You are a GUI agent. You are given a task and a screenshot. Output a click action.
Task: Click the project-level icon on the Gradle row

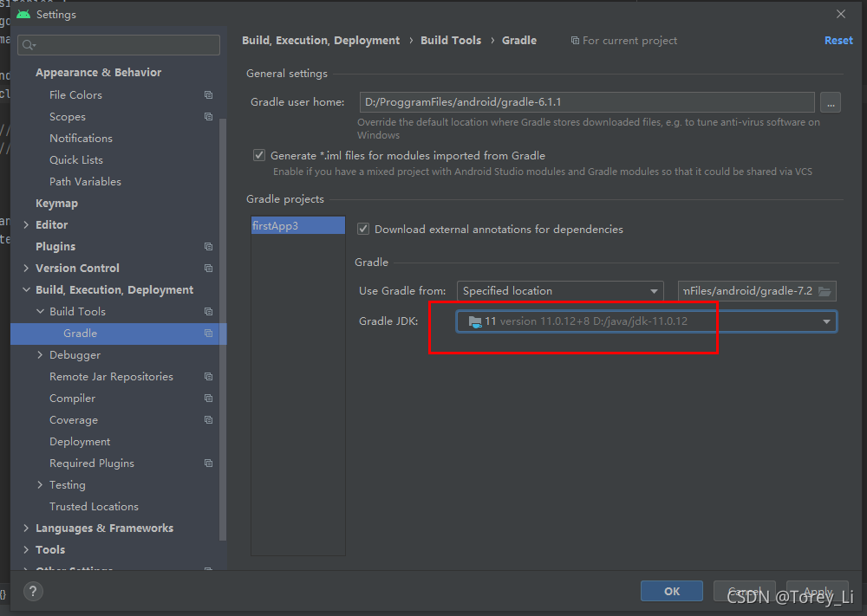coord(208,334)
